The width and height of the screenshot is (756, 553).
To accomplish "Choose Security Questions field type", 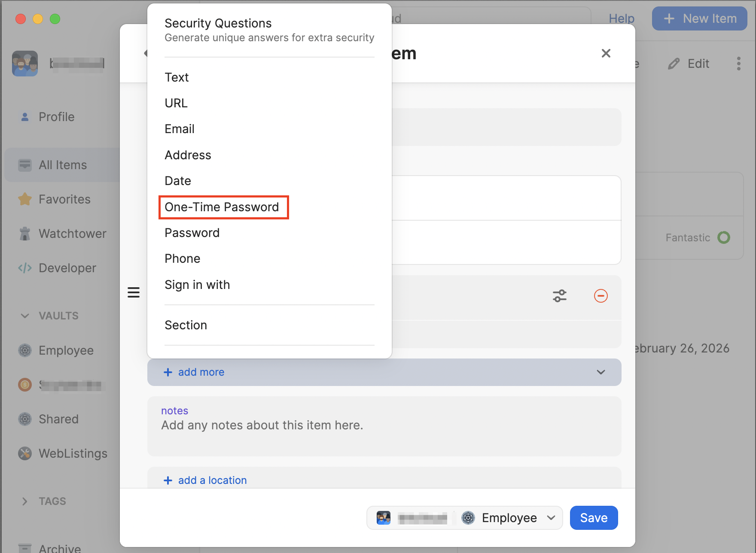I will tap(269, 30).
